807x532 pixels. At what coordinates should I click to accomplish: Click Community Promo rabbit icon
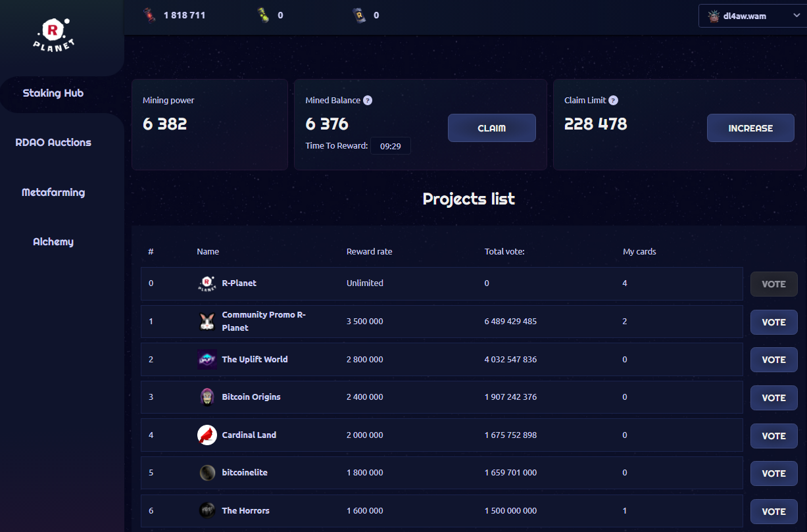click(207, 322)
